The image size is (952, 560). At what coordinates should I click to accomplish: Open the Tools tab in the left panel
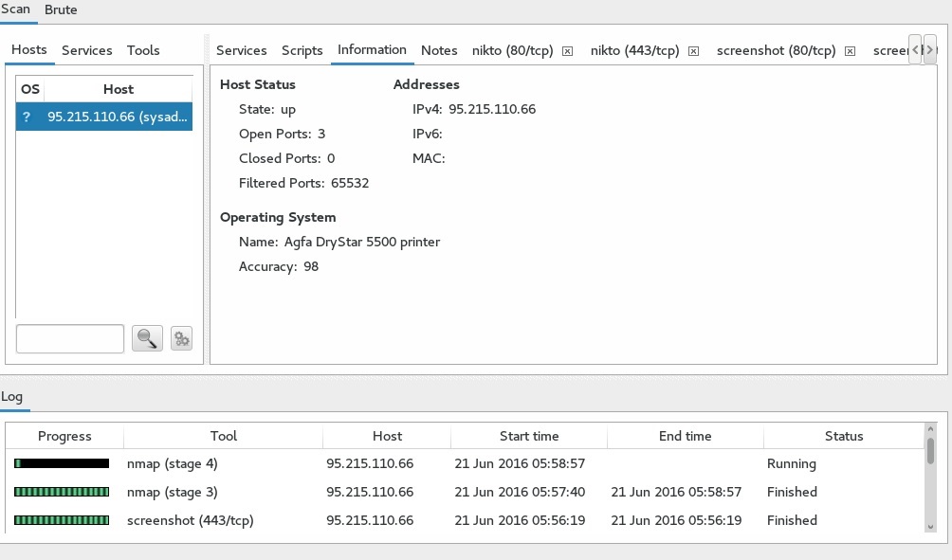(143, 50)
